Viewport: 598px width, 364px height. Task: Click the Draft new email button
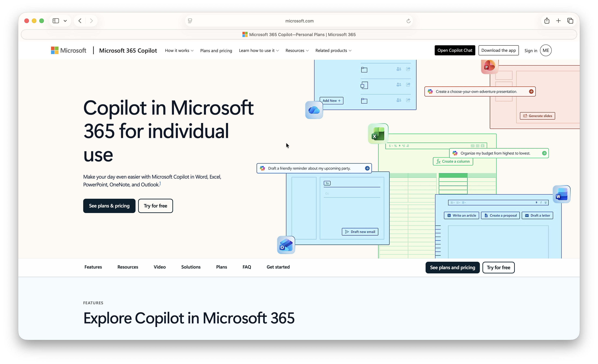tap(360, 232)
